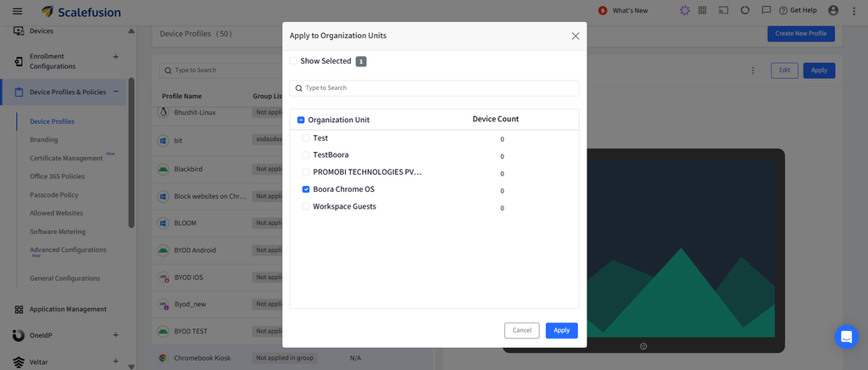Screen dimensions: 868x370
Task: Select Device Profiles in sidebar
Action: click(52, 121)
